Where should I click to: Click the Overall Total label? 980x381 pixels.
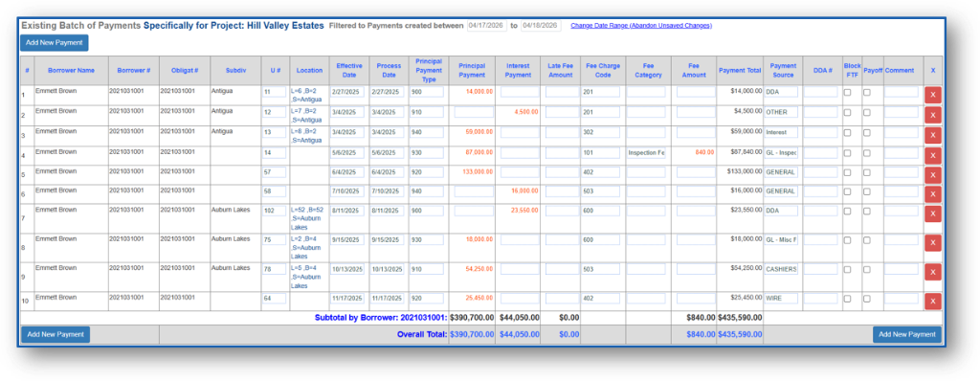[x=422, y=335]
